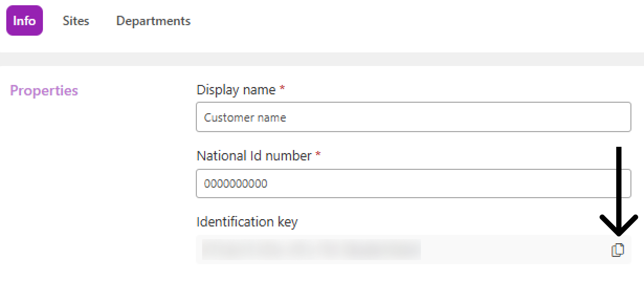Viewport: 644px width, 281px height.
Task: Click the required asterisk beside National Id number
Action: 318,155
